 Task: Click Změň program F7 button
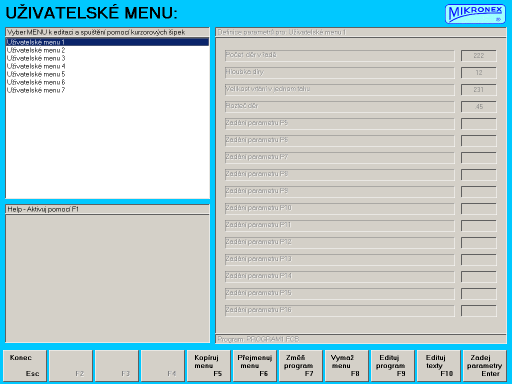(x=301, y=366)
